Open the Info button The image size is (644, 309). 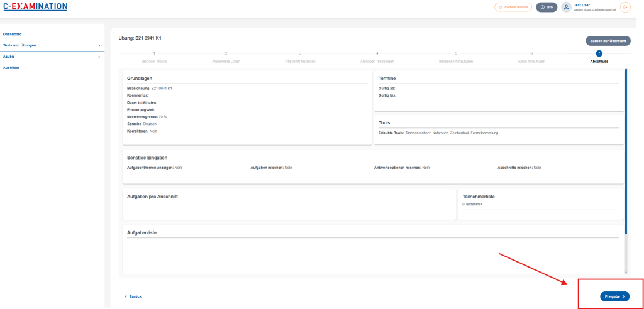point(547,7)
